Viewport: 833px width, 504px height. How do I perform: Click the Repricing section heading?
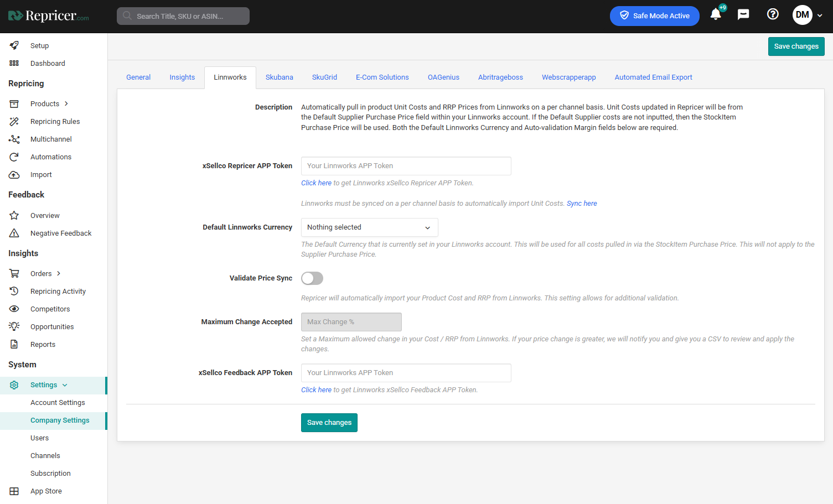26,84
